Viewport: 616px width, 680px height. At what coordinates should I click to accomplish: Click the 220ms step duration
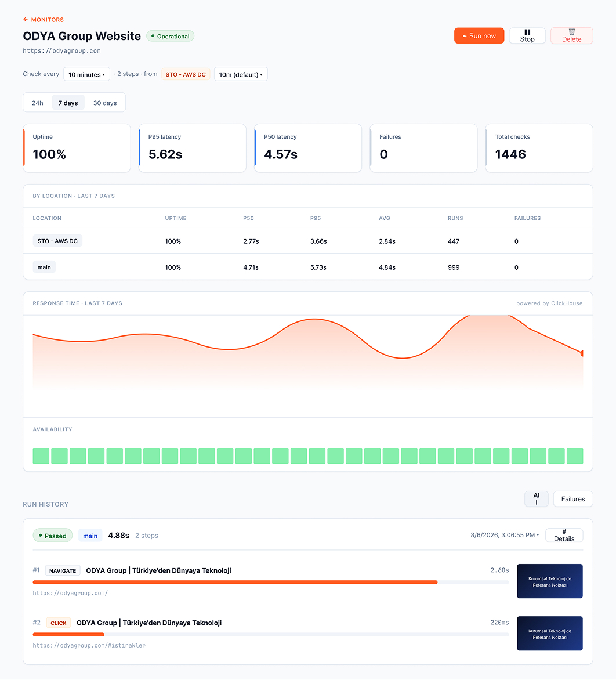point(499,623)
